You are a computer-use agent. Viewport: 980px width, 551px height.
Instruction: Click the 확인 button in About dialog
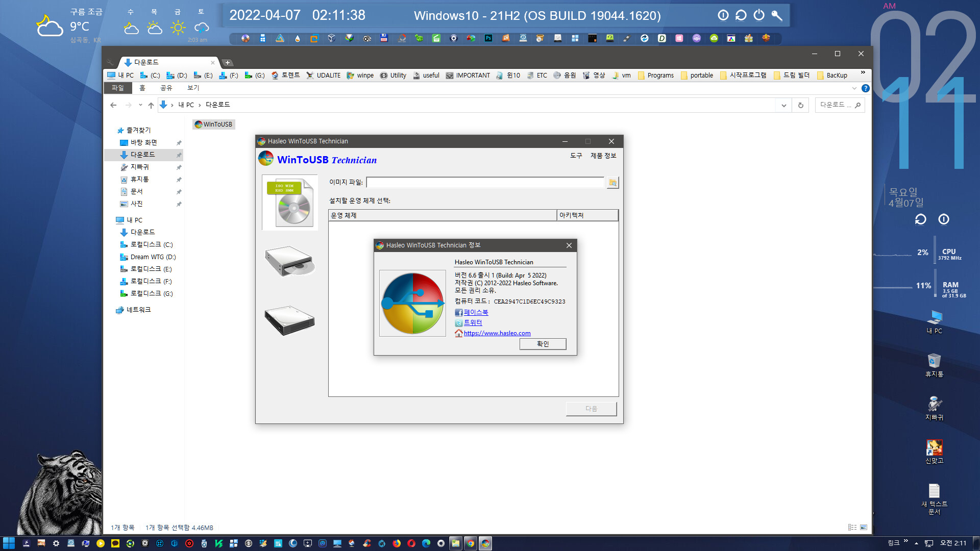[x=543, y=344]
